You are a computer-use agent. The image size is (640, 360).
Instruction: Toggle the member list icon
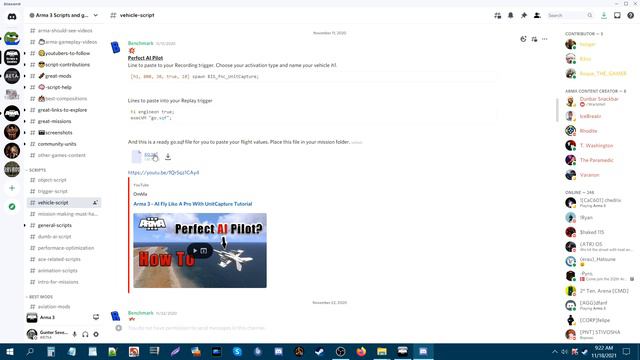pos(537,16)
